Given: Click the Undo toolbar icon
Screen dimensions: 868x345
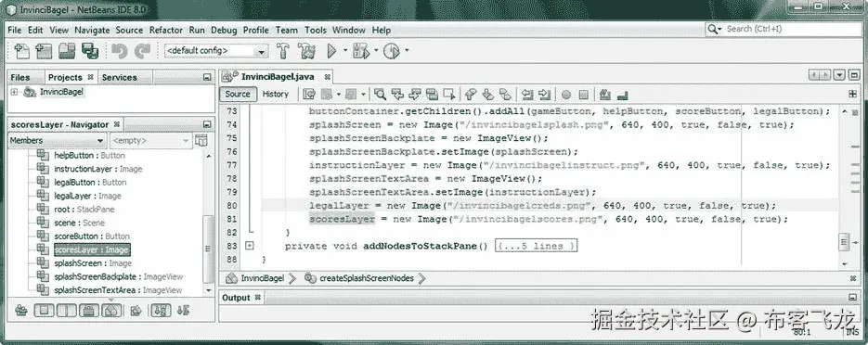Looking at the screenshot, I should [x=119, y=51].
